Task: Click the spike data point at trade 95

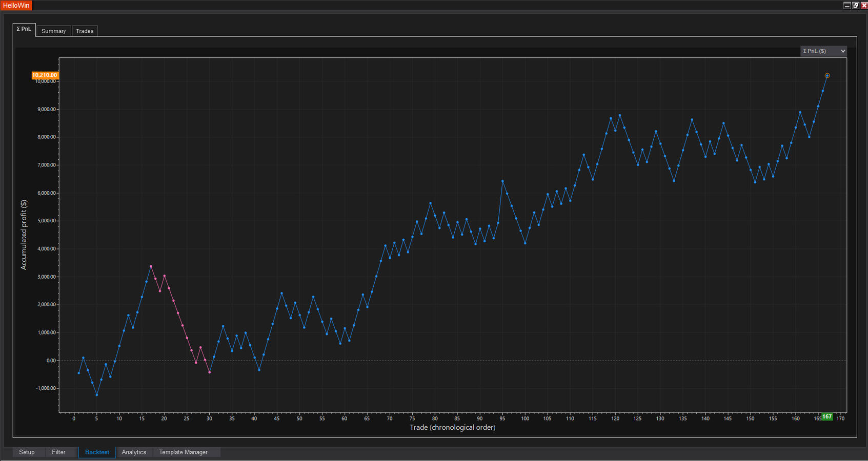Action: (x=502, y=181)
